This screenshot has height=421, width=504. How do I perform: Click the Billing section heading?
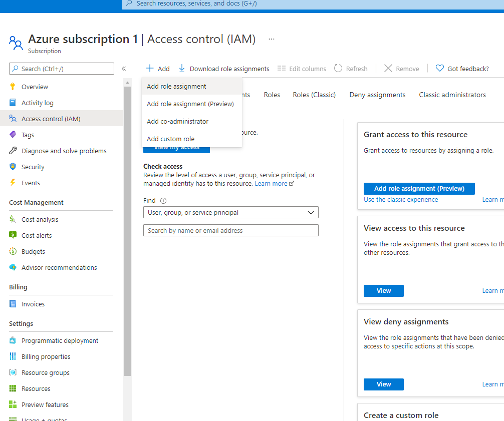click(18, 287)
